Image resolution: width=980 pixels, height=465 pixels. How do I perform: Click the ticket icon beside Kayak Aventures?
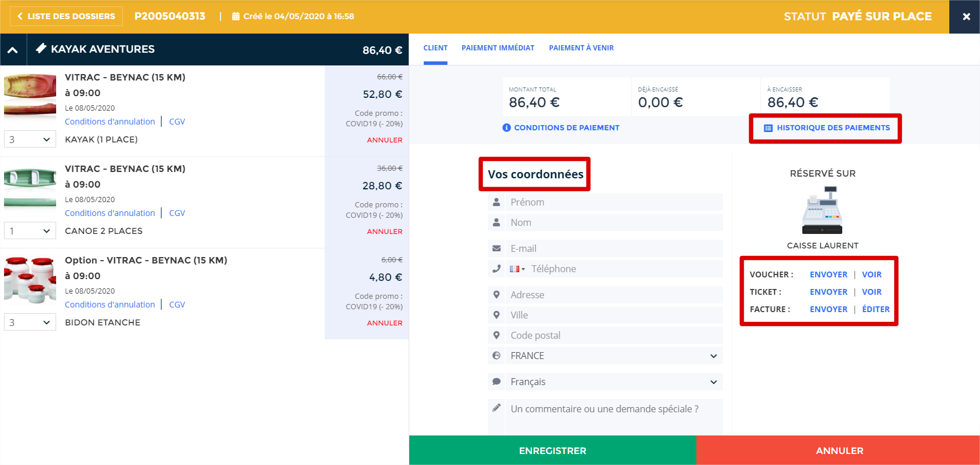41,49
